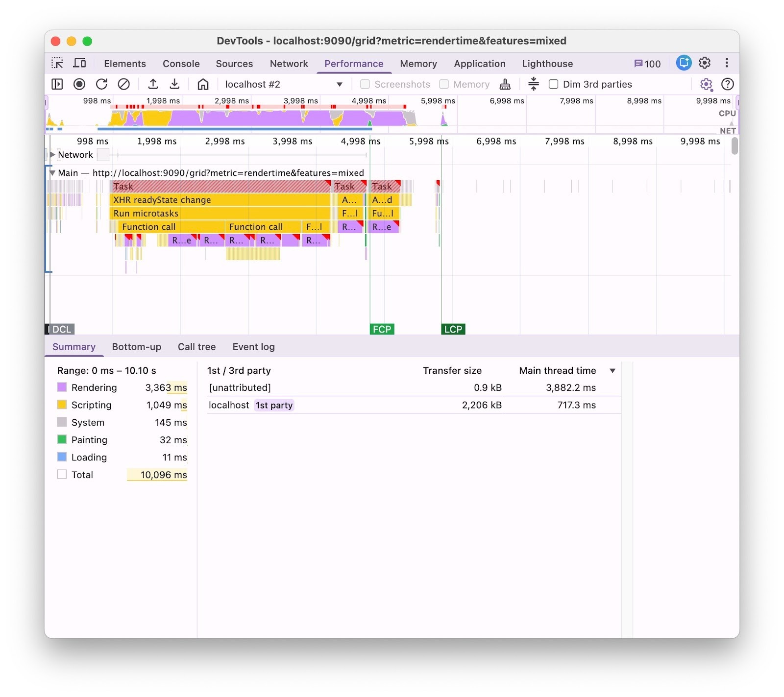The height and width of the screenshot is (697, 784).
Task: Clear the recording with the clear icon
Action: point(124,84)
